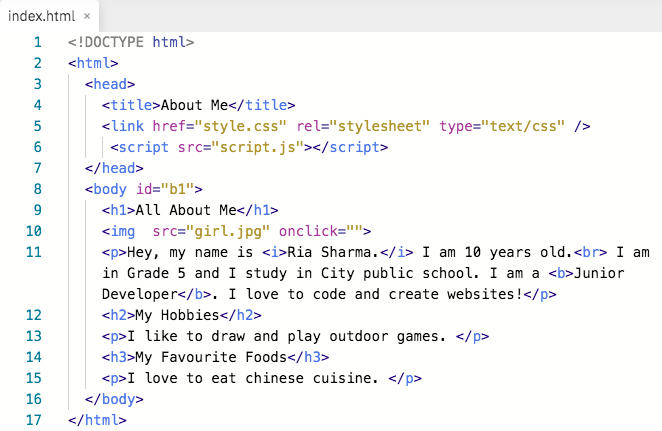Click the 'My Favourite Foods' heading text

click(211, 357)
